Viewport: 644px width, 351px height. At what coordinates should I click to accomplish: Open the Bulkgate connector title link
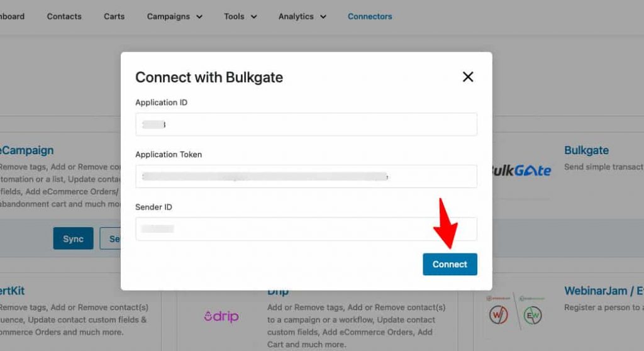tap(586, 150)
